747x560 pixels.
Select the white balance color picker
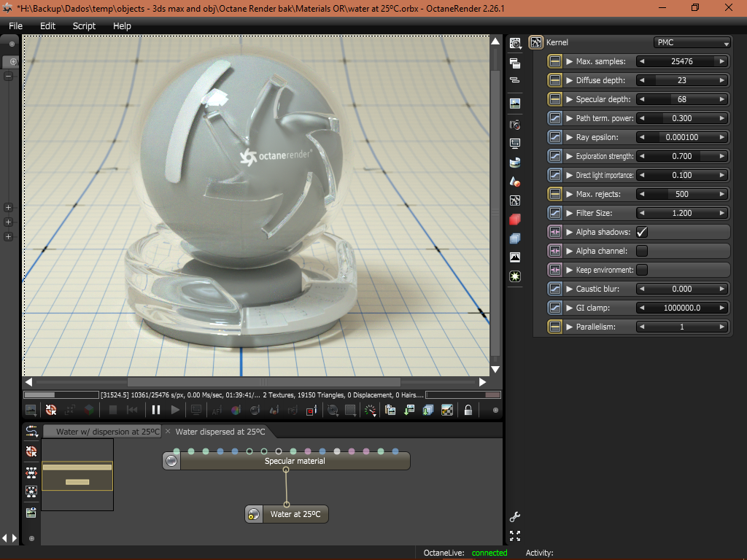[x=236, y=410]
